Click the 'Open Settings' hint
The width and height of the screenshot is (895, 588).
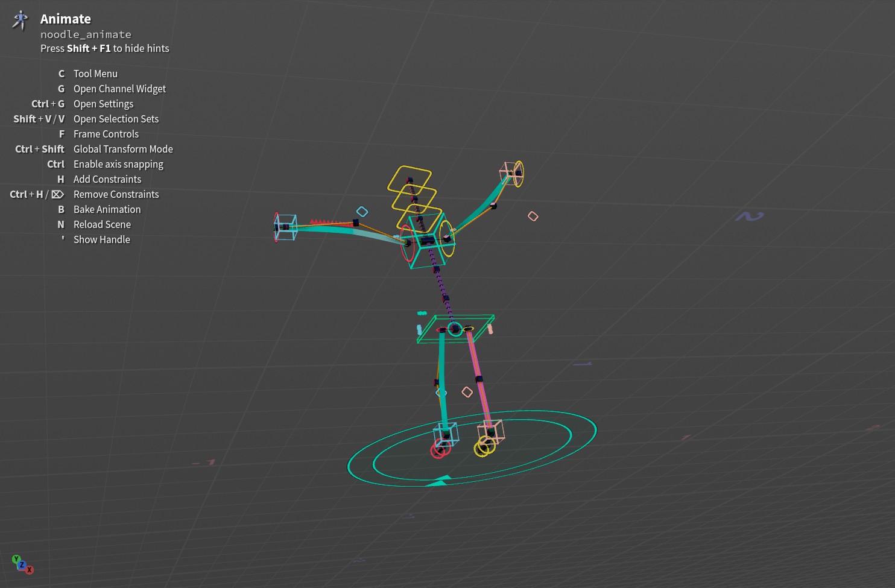coord(103,104)
